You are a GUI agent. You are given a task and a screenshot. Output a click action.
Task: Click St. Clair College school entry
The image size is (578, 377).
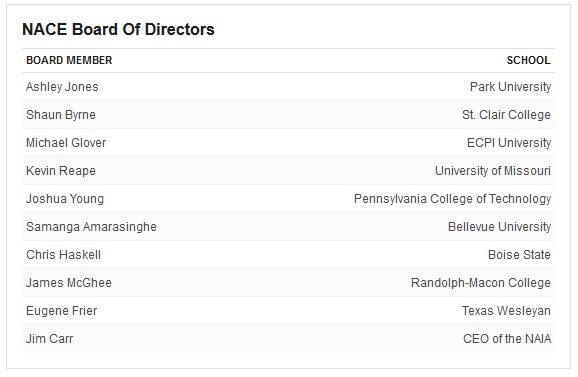[x=506, y=115]
